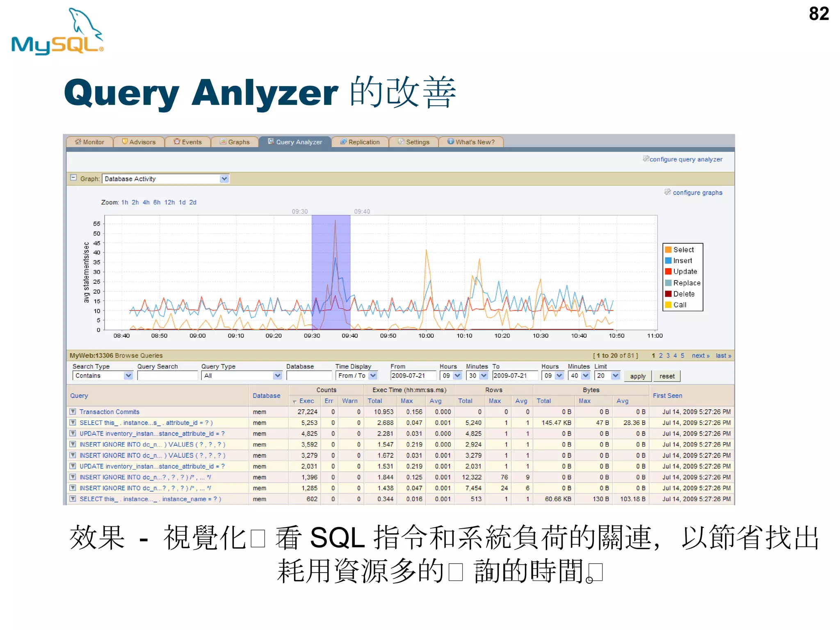The height and width of the screenshot is (630, 840).
Task: Open menu icon for INSERT IGNORE row with 3,592 execs
Action: click(73, 444)
